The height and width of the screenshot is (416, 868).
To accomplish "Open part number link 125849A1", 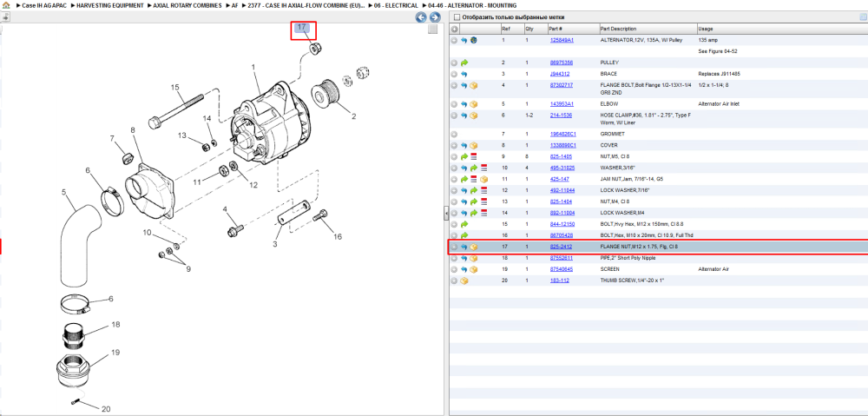I will click(x=561, y=41).
